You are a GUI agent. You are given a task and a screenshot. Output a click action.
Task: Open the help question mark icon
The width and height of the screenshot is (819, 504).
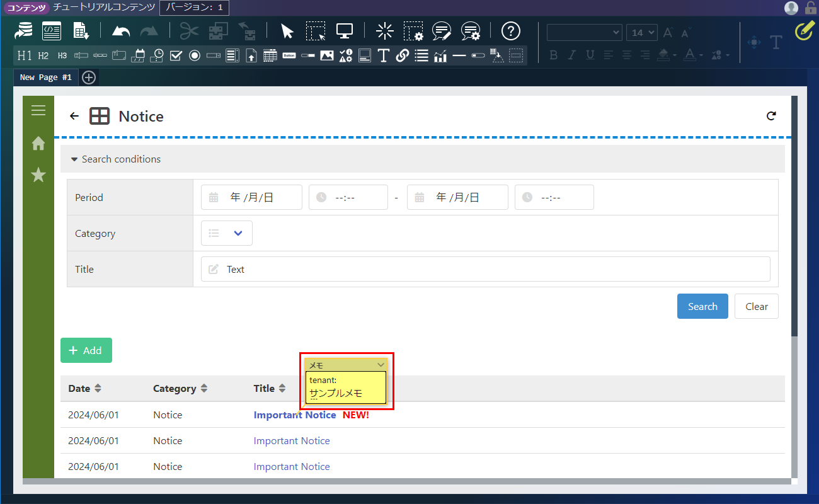click(510, 31)
